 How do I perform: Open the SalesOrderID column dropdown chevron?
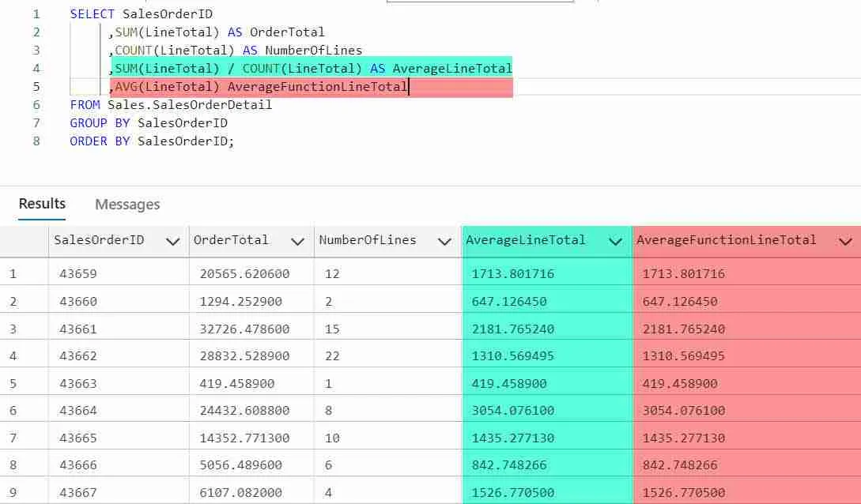coord(172,241)
